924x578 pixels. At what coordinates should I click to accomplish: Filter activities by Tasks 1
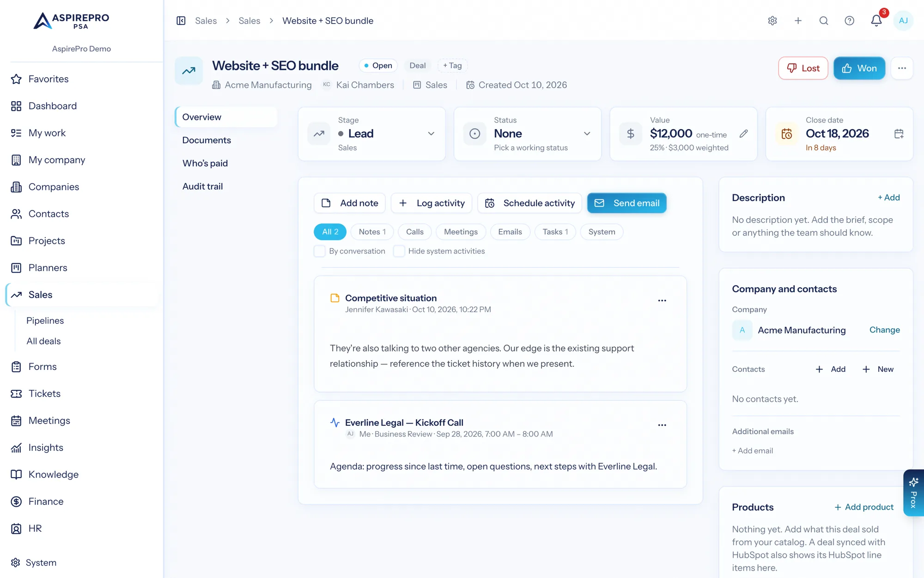[x=555, y=232]
